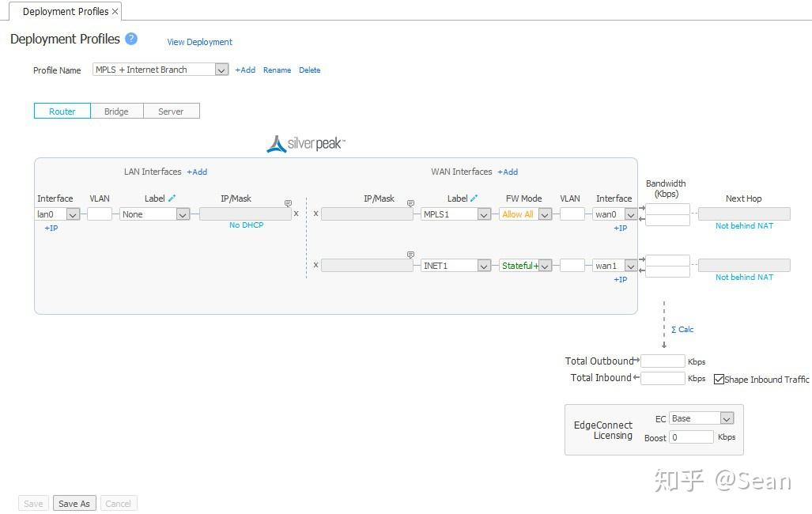
Task: Switch to Server deployment mode
Action: tap(171, 111)
